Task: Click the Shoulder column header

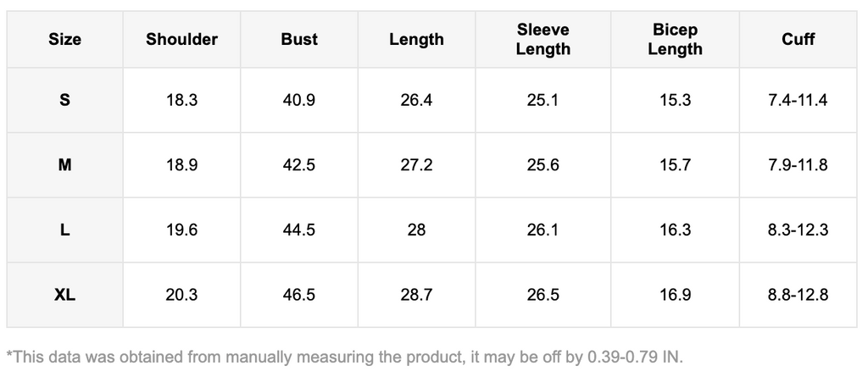Action: [x=181, y=39]
